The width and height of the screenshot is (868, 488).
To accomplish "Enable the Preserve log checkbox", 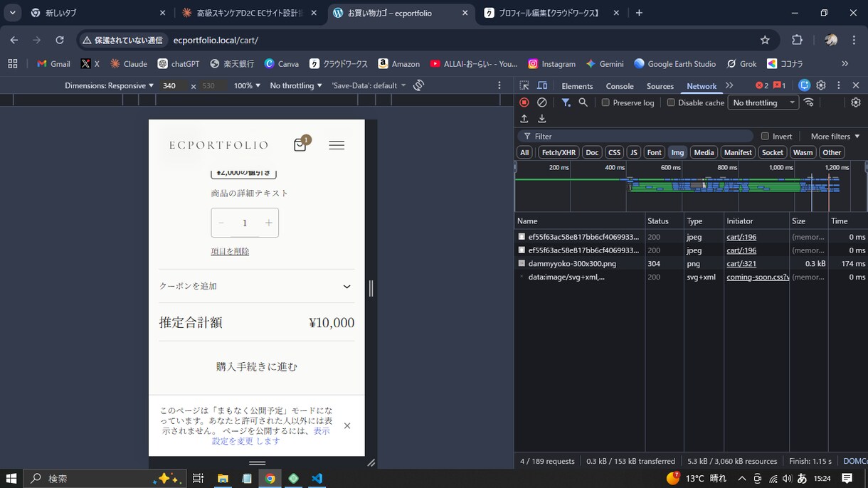I will [x=605, y=102].
